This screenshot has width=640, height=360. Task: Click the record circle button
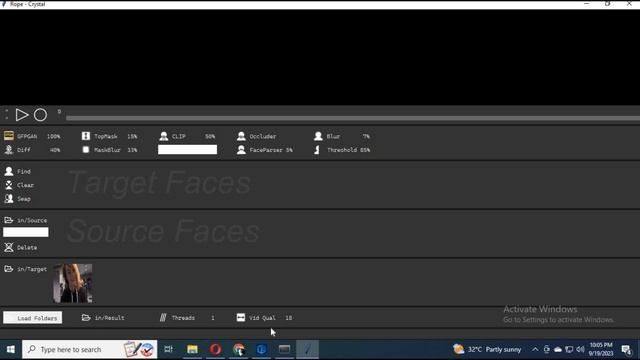coord(40,115)
